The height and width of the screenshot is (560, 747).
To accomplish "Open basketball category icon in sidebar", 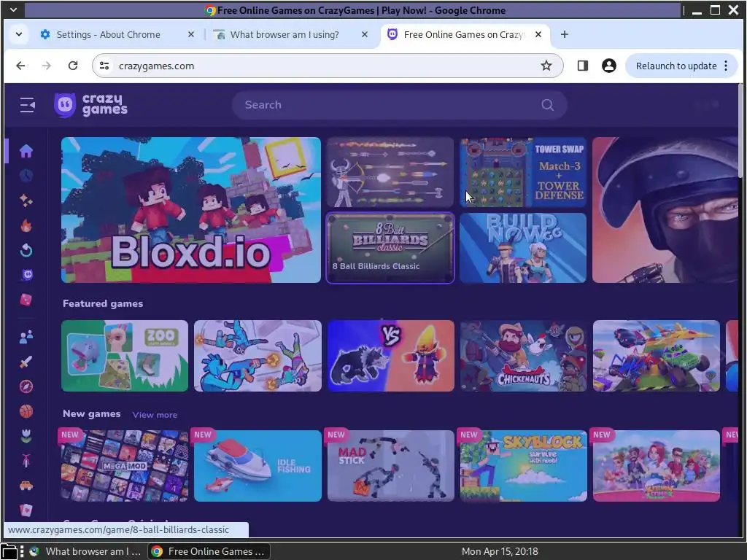I will (x=26, y=411).
